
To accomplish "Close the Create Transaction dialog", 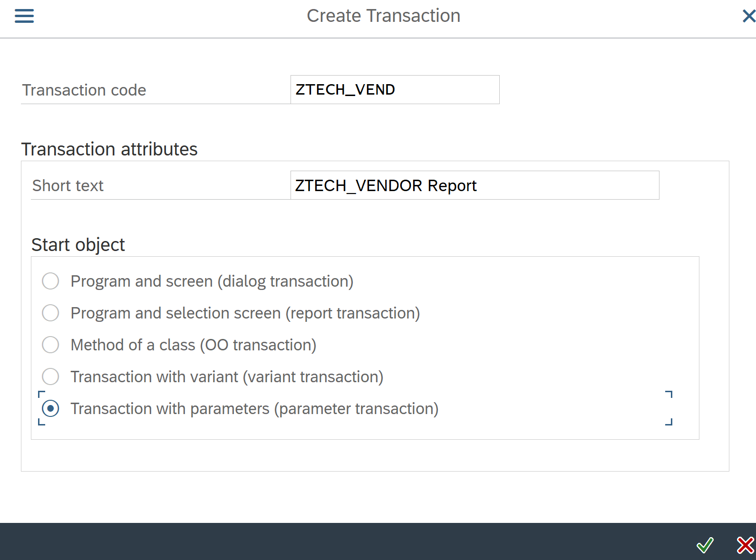I will click(x=748, y=16).
